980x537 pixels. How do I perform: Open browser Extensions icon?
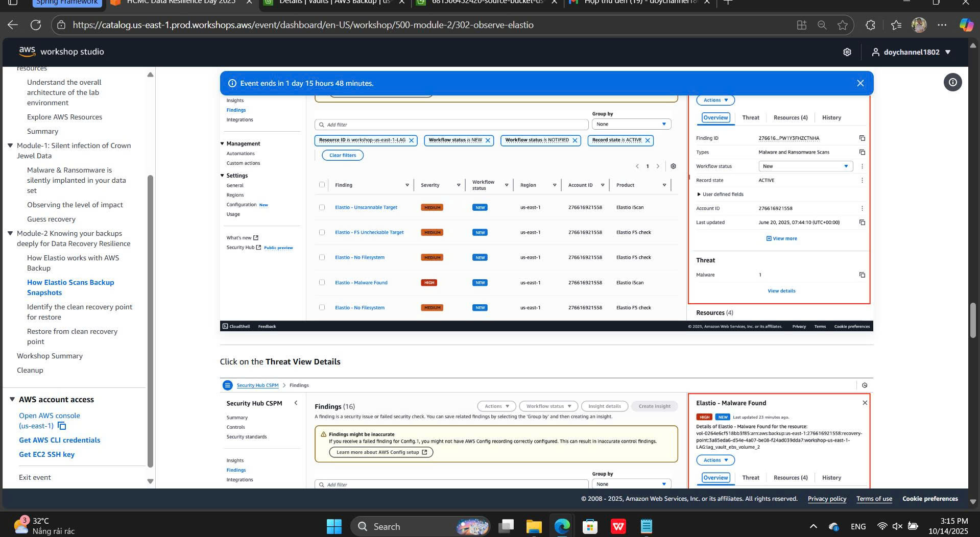pos(870,25)
